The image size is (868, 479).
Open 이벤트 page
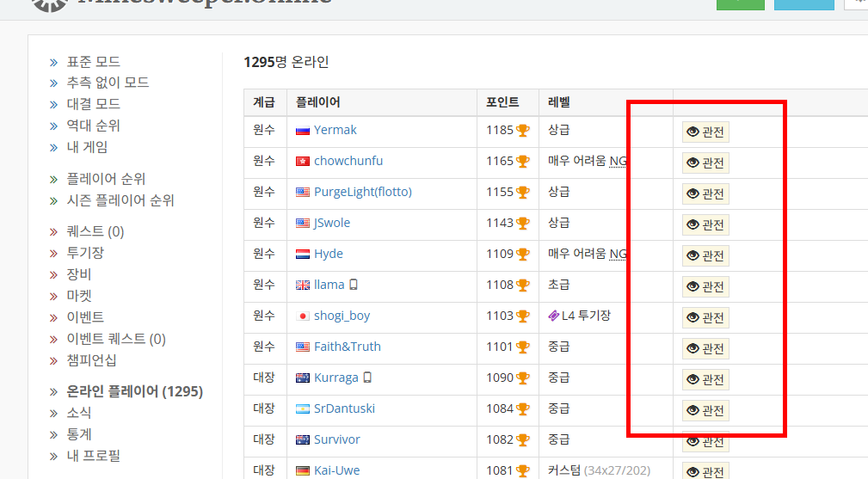pos(85,317)
